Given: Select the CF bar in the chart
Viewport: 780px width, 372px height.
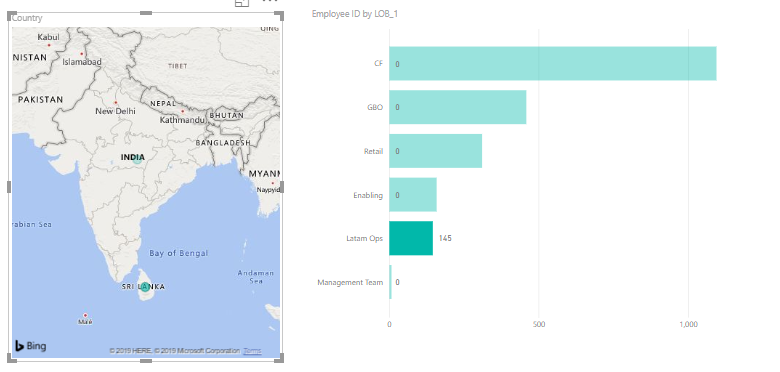Looking at the screenshot, I should click(x=553, y=64).
